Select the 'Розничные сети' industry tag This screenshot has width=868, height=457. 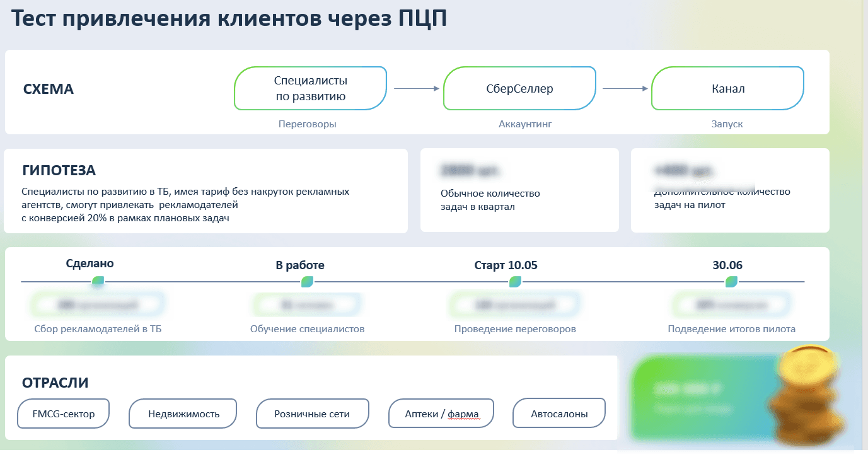[x=312, y=414]
